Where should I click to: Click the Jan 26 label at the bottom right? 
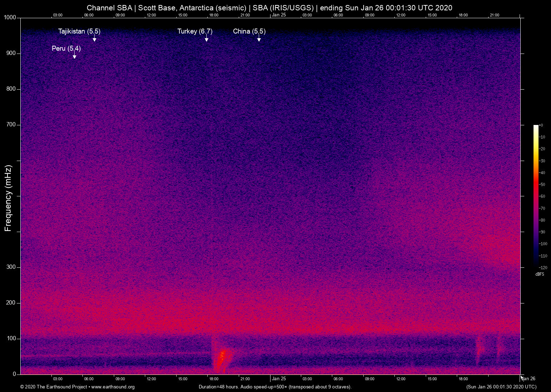click(x=529, y=378)
